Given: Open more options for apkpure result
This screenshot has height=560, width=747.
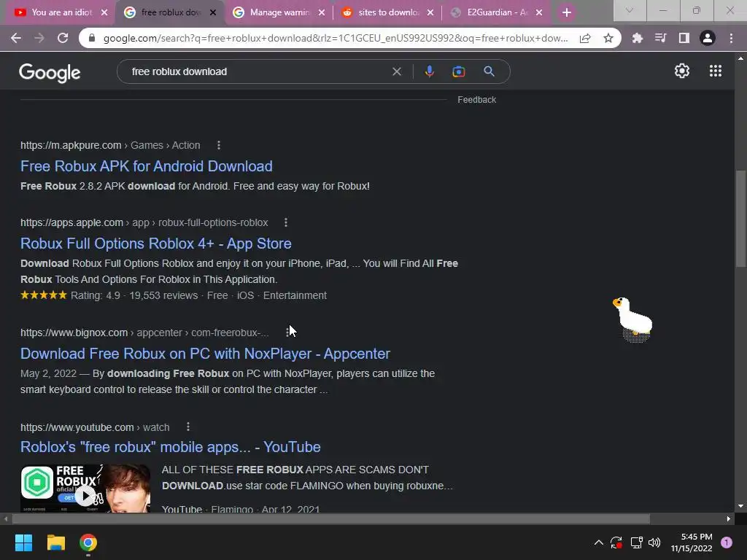Looking at the screenshot, I should pyautogui.click(x=219, y=145).
